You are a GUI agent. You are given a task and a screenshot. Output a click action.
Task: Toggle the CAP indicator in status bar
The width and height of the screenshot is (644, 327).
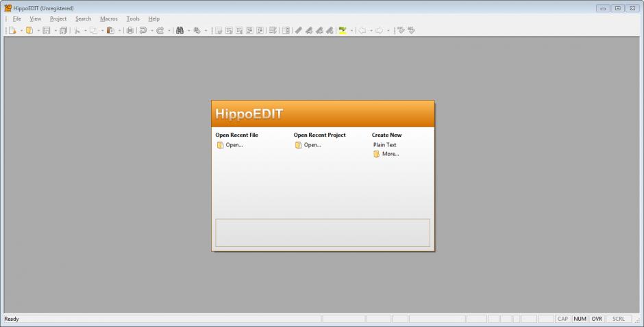(562, 319)
